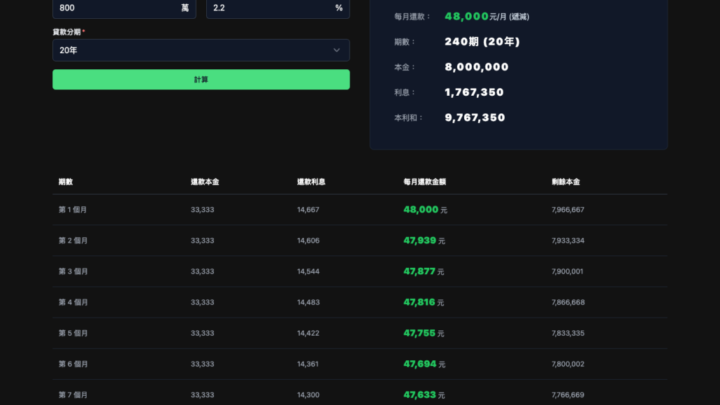720x405 pixels.
Task: Open the 貸款分期 20年 dropdown
Action: [x=190, y=49]
